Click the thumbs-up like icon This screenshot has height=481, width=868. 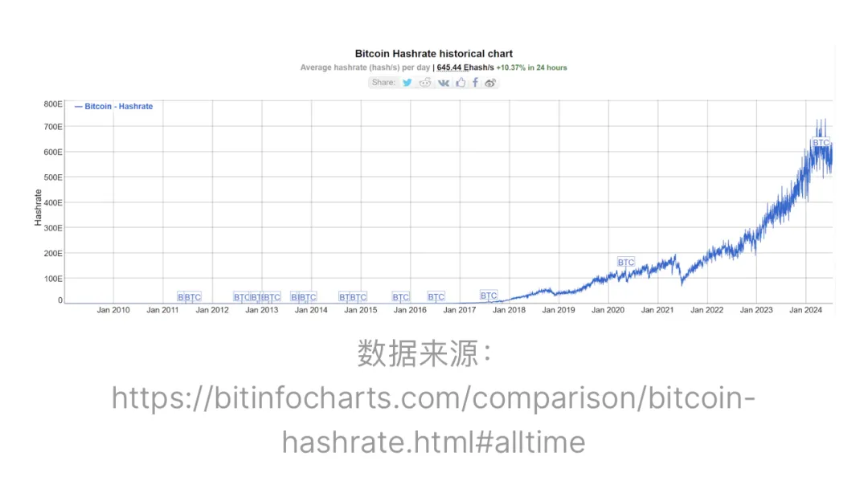click(x=461, y=83)
